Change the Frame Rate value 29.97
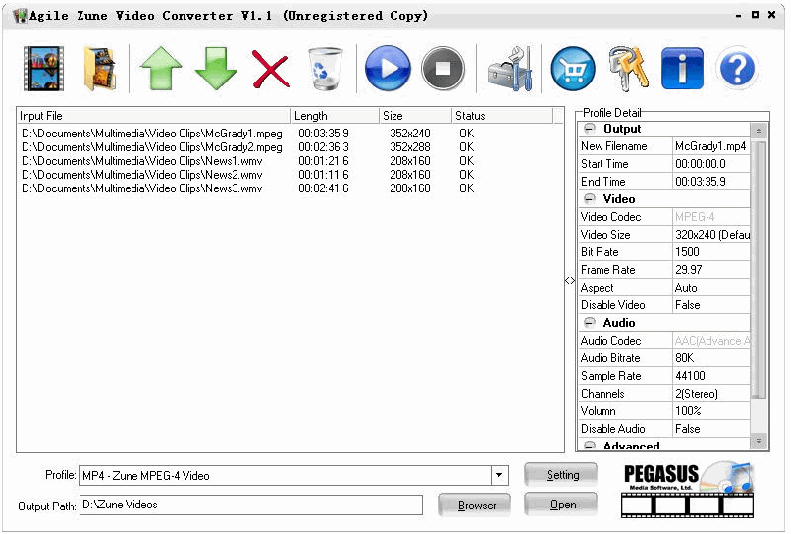The image size is (791, 534). pyautogui.click(x=711, y=270)
